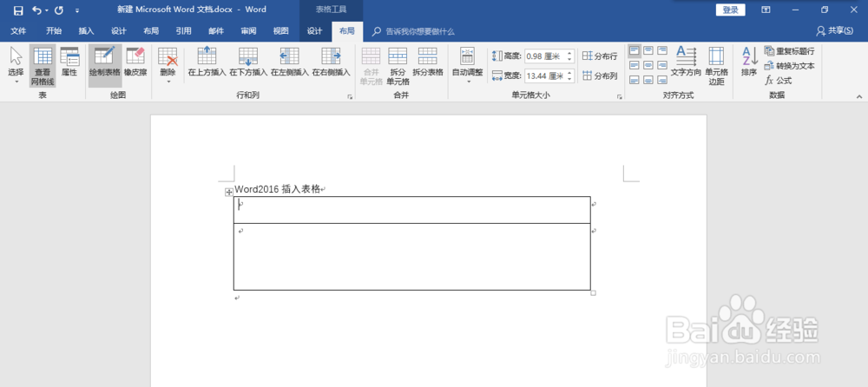This screenshot has width=868, height=387.
Task: Switch to the 审阅 tab
Action: click(248, 31)
